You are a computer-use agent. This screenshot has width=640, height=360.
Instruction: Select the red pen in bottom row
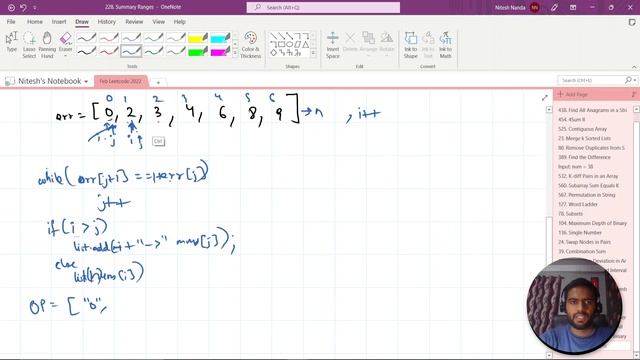[x=109, y=51]
